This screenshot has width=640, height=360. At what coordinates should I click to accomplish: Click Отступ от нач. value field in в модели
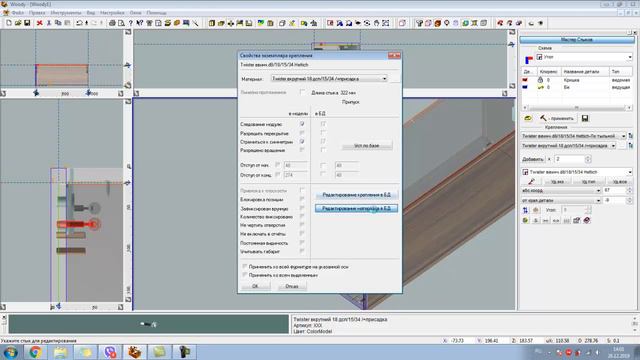tap(296, 165)
